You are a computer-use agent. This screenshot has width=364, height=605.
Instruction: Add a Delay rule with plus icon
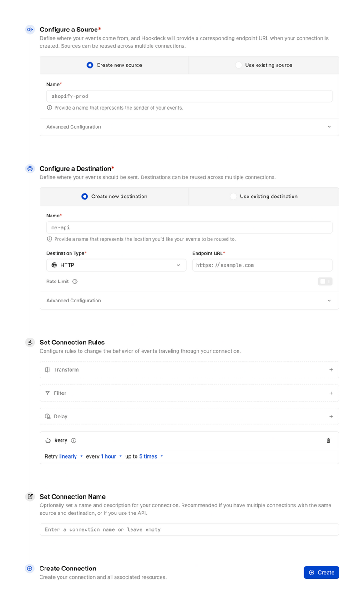pyautogui.click(x=331, y=417)
